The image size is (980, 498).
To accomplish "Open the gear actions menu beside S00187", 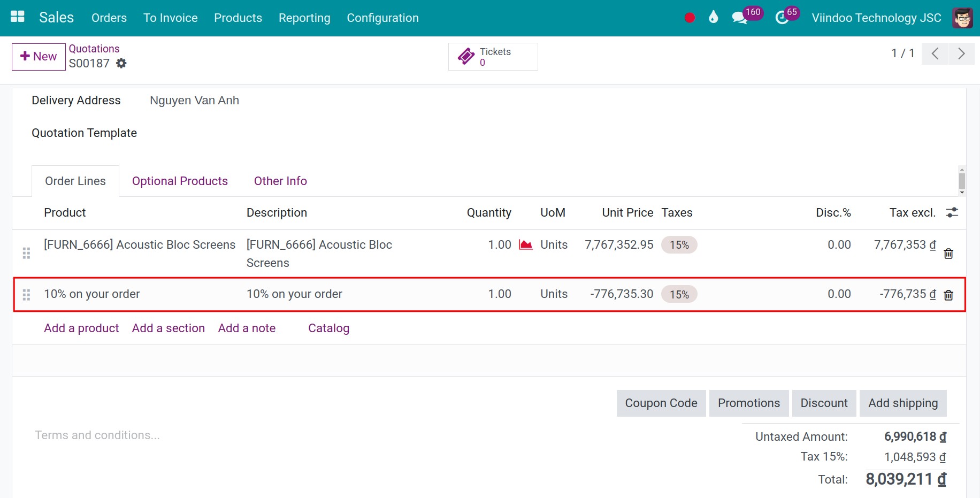I will pos(121,63).
